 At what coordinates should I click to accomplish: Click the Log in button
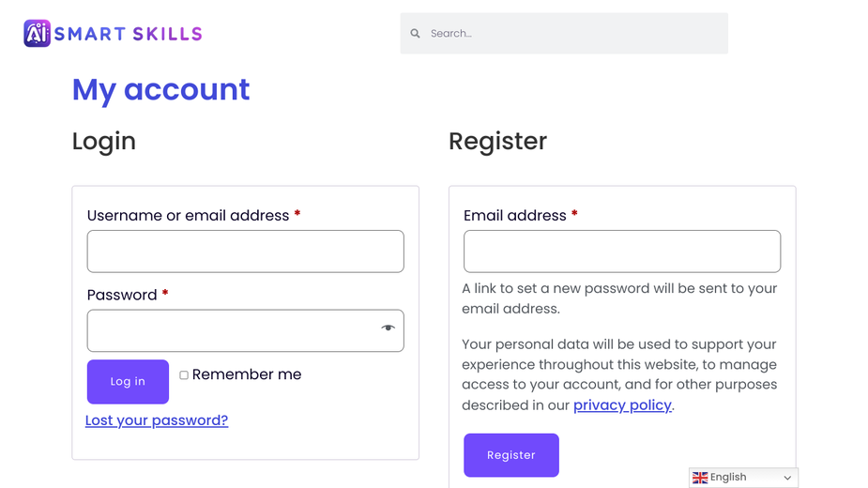tap(128, 382)
